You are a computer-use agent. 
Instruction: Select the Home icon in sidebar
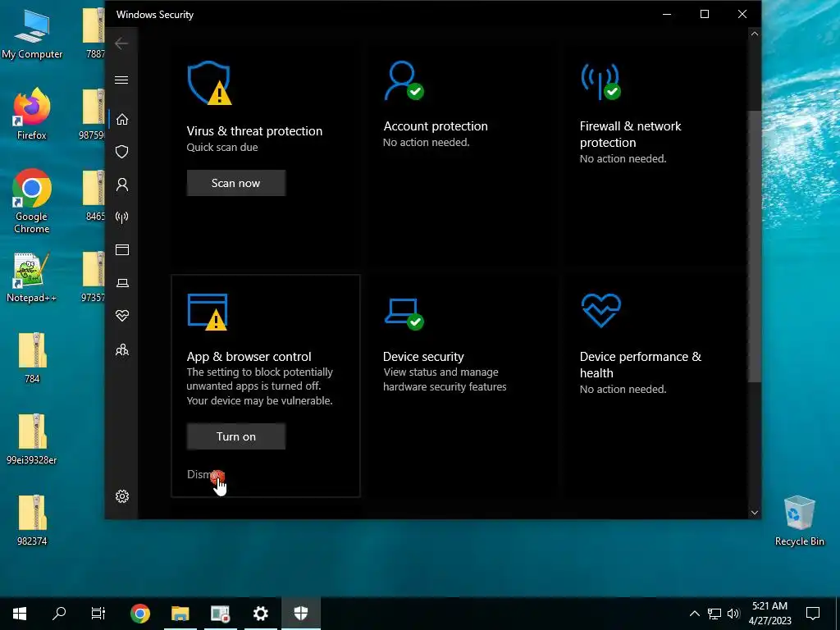[122, 119]
